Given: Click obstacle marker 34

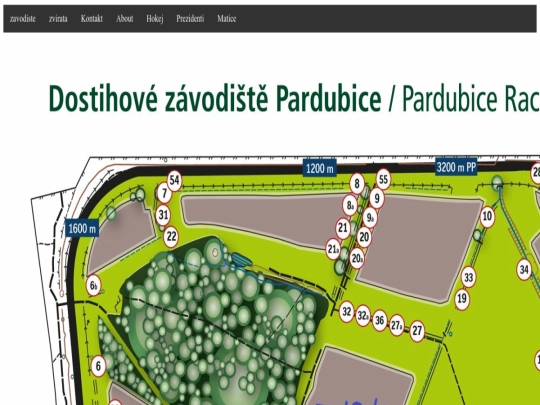Looking at the screenshot, I should click(x=524, y=270).
